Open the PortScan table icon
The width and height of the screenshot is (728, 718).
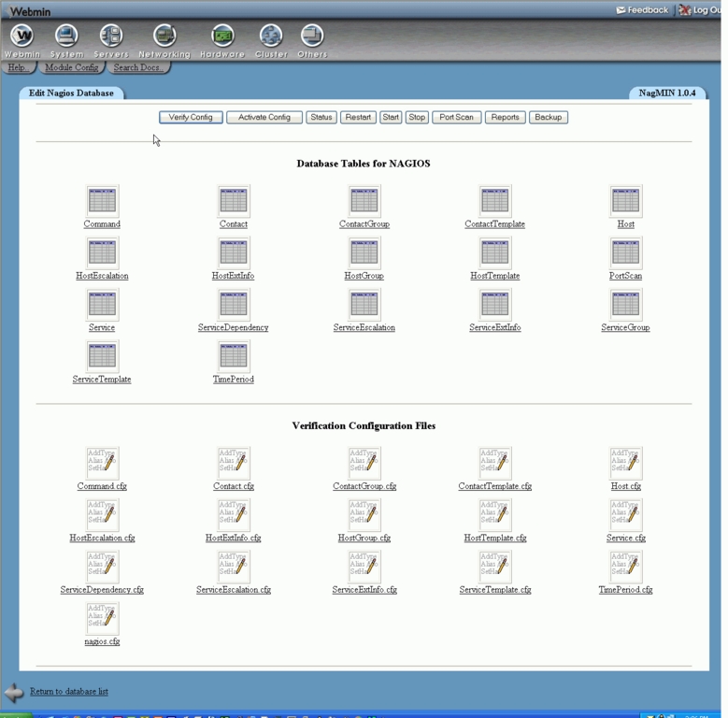[625, 252]
